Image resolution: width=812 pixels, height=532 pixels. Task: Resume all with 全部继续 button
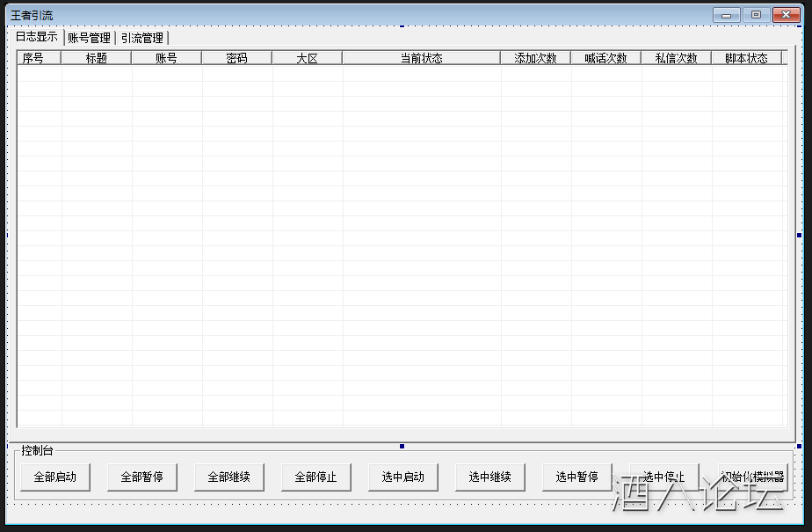tap(228, 477)
